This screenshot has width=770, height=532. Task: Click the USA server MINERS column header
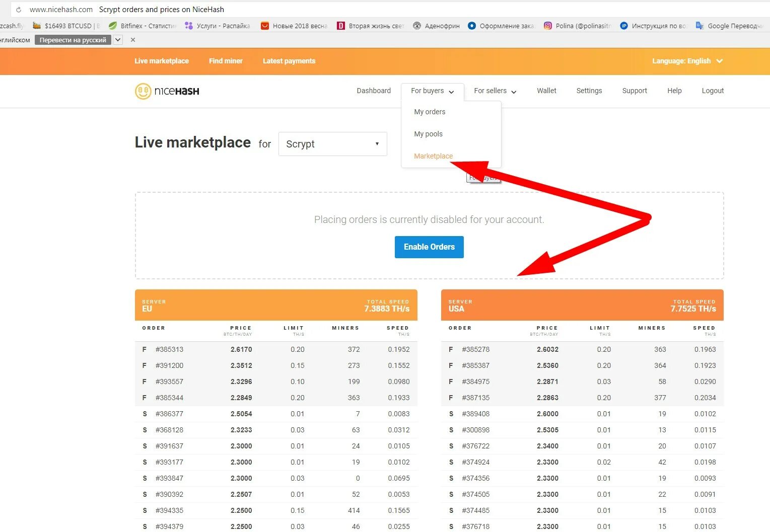coord(652,328)
